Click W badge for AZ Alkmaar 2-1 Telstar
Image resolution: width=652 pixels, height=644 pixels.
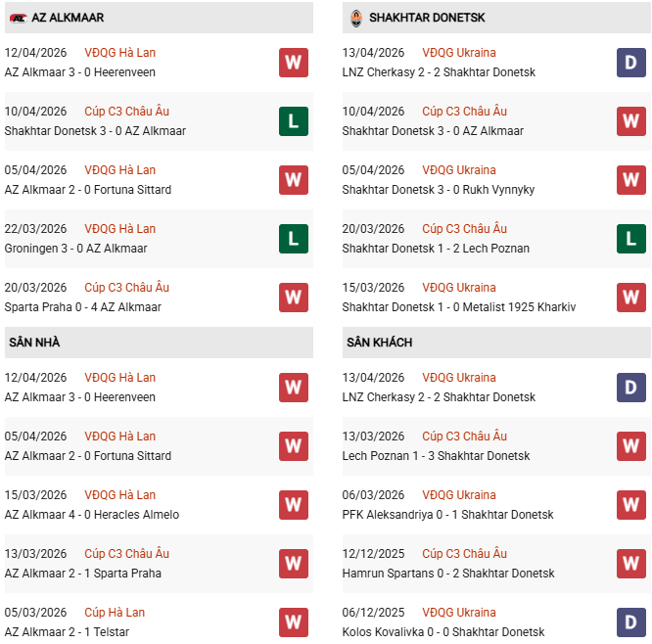coord(294,622)
